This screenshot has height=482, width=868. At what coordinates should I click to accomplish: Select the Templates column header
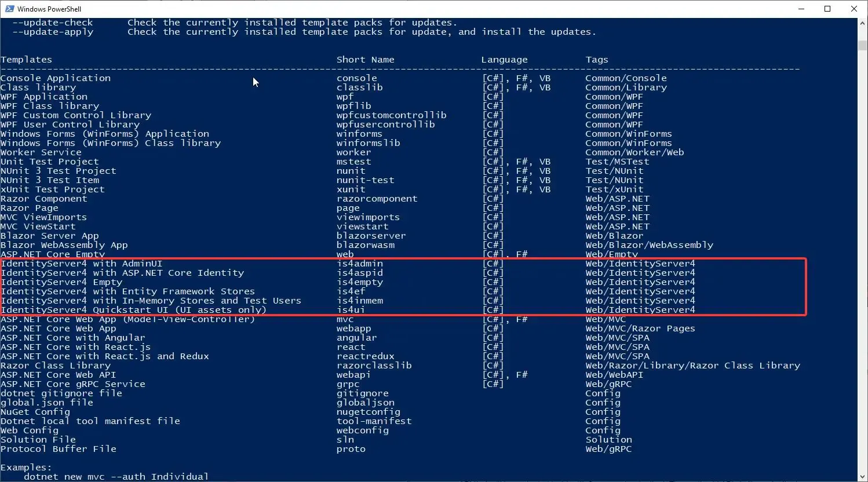pos(26,59)
